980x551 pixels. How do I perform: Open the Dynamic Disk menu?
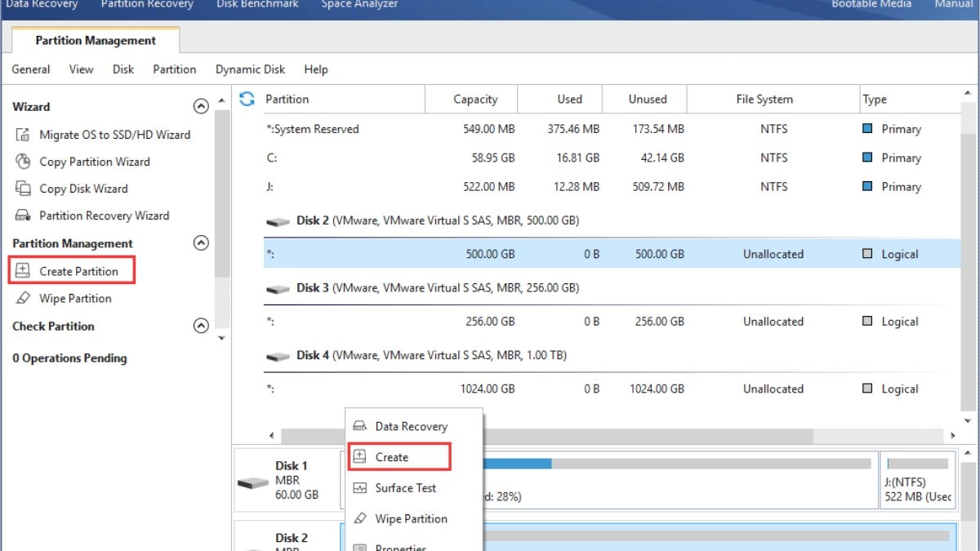(250, 69)
